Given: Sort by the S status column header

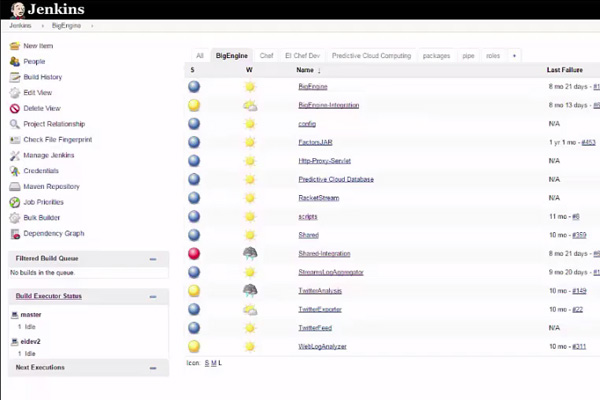Looking at the screenshot, I should click(x=192, y=70).
